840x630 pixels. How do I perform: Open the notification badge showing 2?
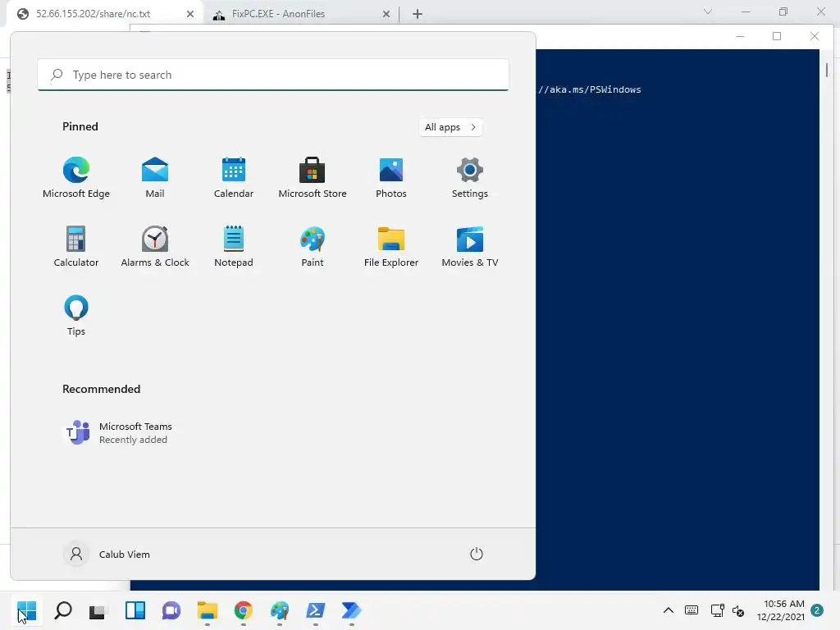pos(817,610)
